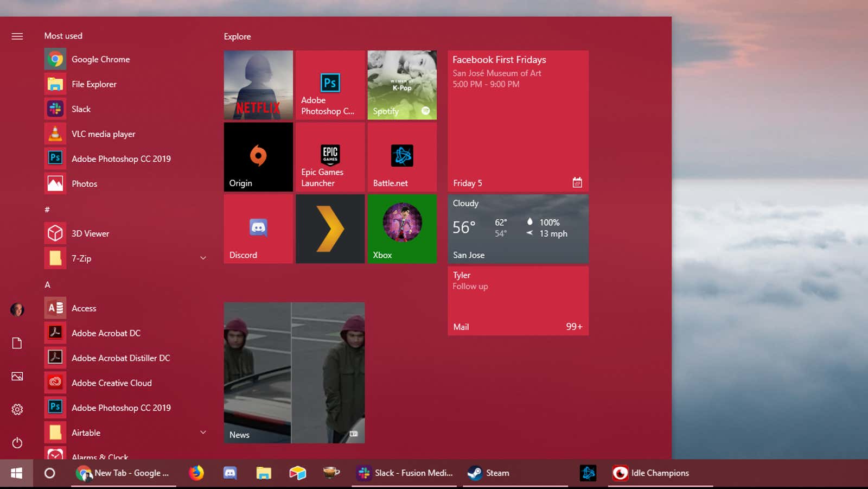Open Slack in the Most used list
Viewport: 868px width, 489px height.
click(x=125, y=109)
